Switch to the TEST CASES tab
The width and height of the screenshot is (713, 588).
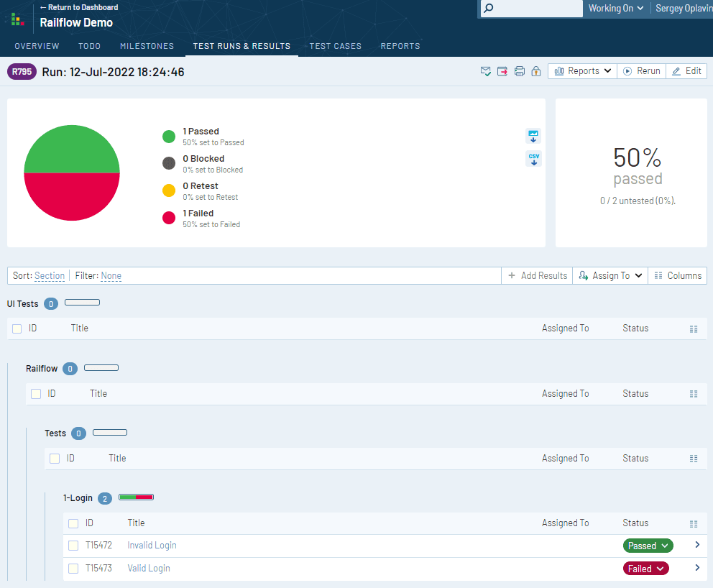tap(335, 45)
